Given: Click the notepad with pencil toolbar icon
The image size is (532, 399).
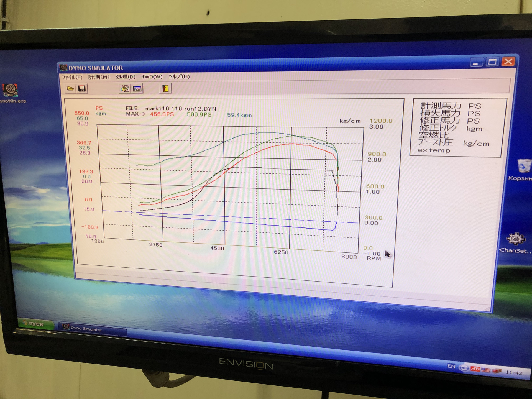Looking at the screenshot, I should click(125, 89).
